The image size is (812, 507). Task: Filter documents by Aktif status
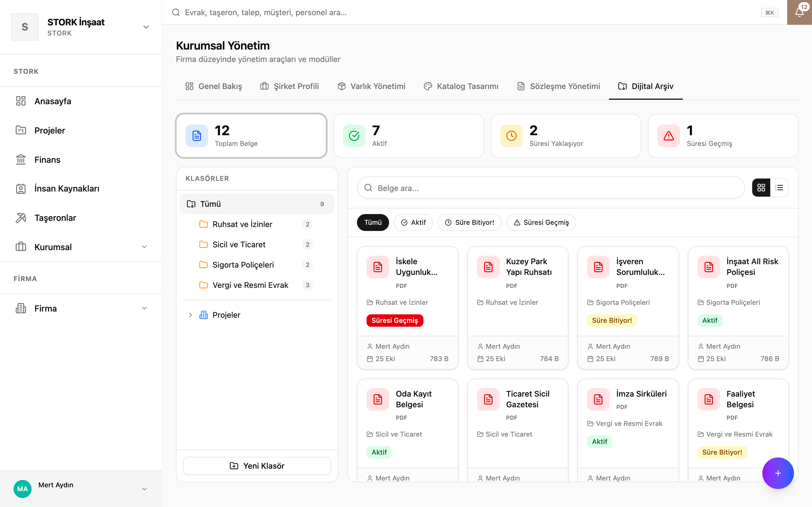tap(413, 222)
